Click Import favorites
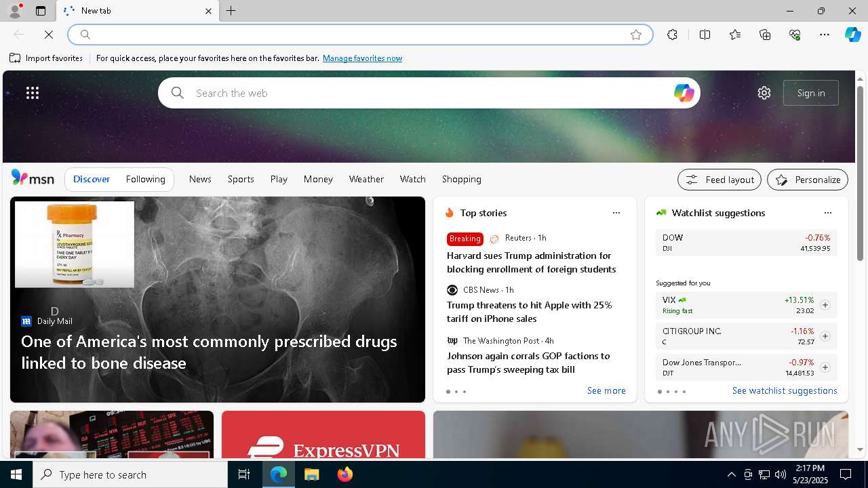868x488 pixels. 46,58
